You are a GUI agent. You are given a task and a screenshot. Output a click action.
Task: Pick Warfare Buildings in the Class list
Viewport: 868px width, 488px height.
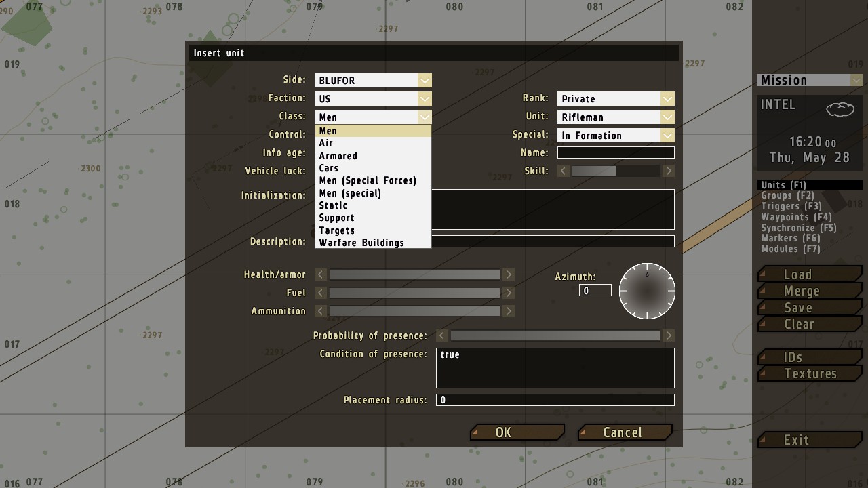pyautogui.click(x=361, y=243)
